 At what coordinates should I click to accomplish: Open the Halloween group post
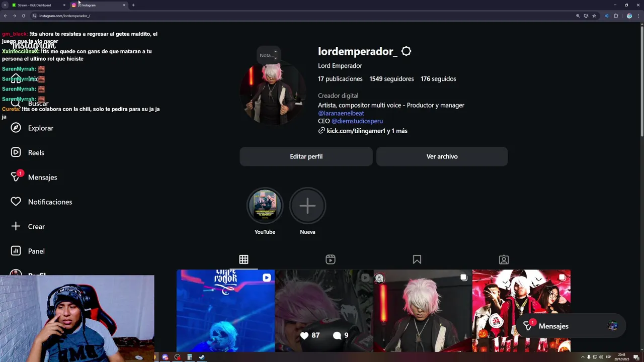click(x=521, y=311)
